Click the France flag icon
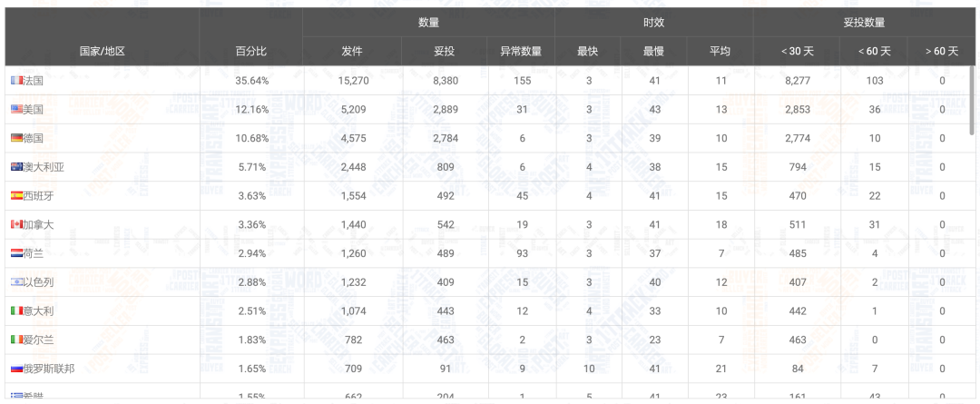This screenshot has height=404, width=980. pos(16,80)
